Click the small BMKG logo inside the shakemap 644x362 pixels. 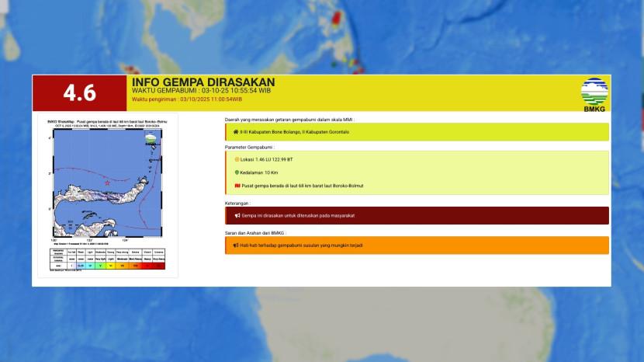coord(151,138)
